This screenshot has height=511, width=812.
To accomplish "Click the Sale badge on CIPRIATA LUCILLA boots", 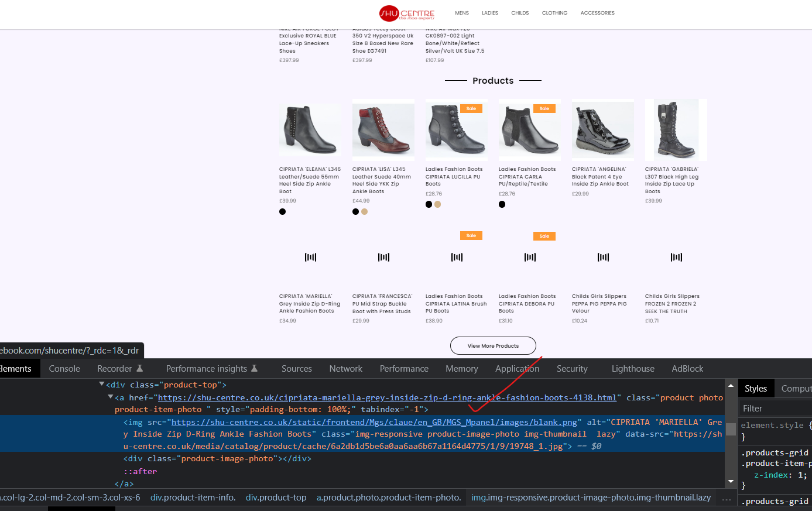I will (x=471, y=108).
